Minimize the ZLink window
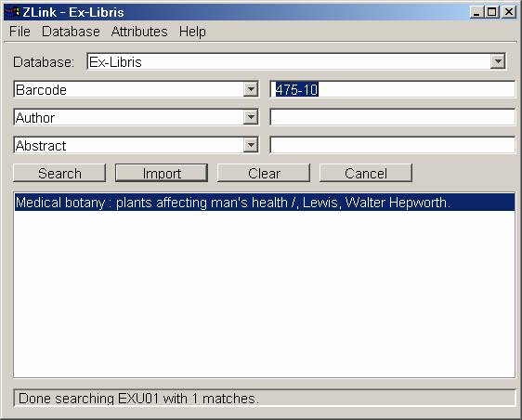The width and height of the screenshot is (522, 420). (x=477, y=12)
